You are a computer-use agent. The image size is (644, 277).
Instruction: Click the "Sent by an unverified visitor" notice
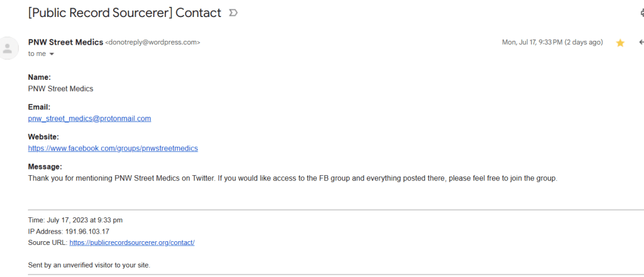coord(89,265)
